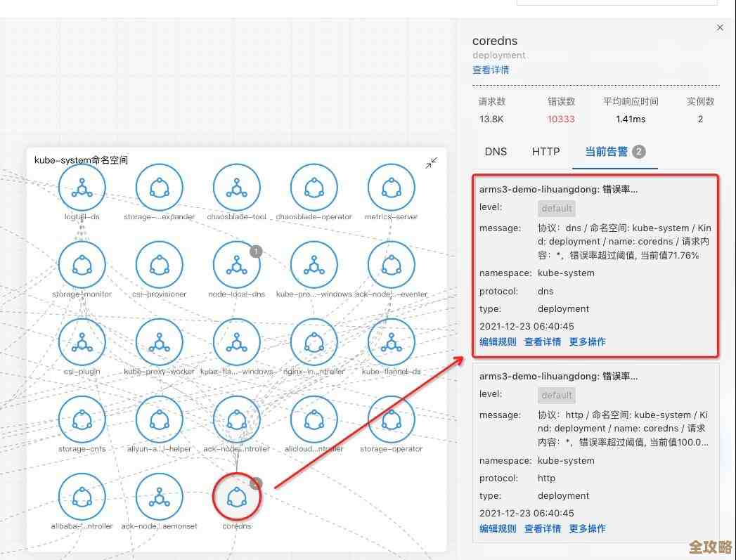Screen dimensions: 736x560
Task: Click the chaosblade-operator node icon
Action: [x=314, y=186]
